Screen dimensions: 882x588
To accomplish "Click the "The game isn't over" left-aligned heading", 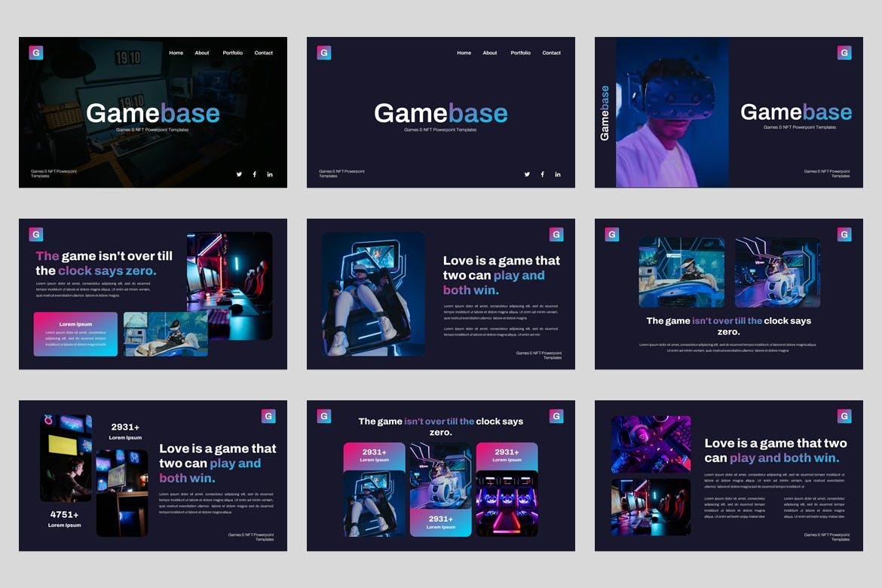I will [x=104, y=263].
